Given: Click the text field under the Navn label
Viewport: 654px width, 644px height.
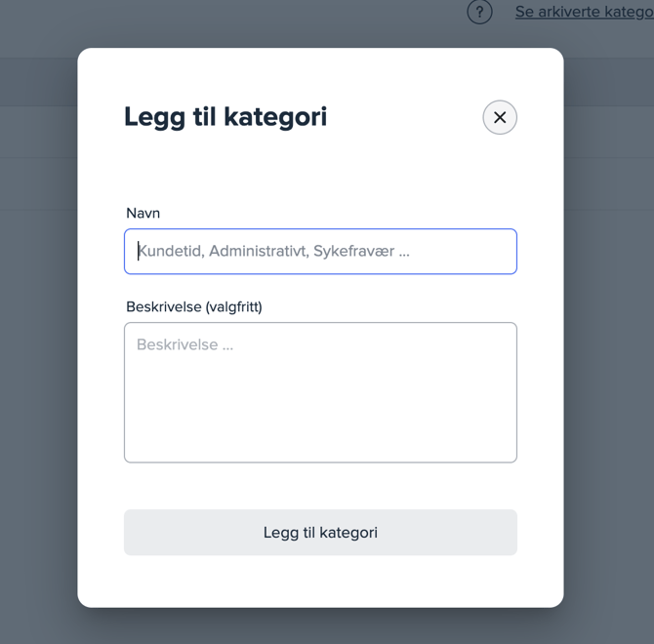Looking at the screenshot, I should (320, 252).
